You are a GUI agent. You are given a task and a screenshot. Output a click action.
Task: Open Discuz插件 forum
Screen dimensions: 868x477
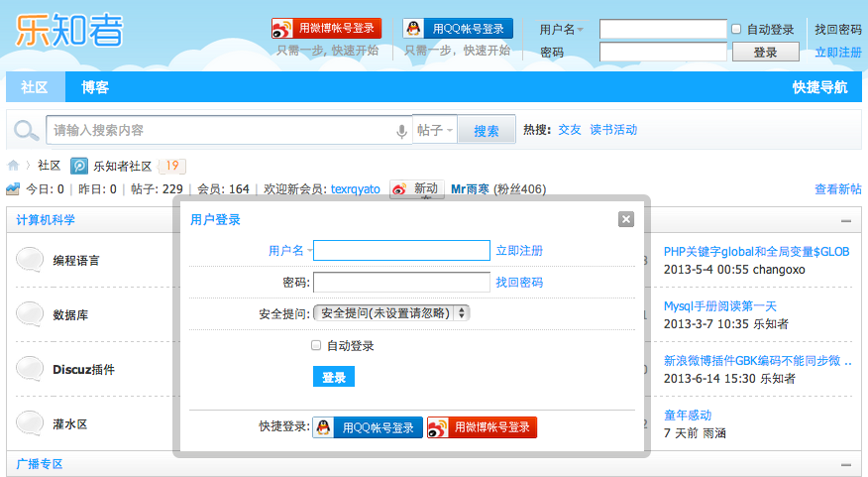point(83,370)
